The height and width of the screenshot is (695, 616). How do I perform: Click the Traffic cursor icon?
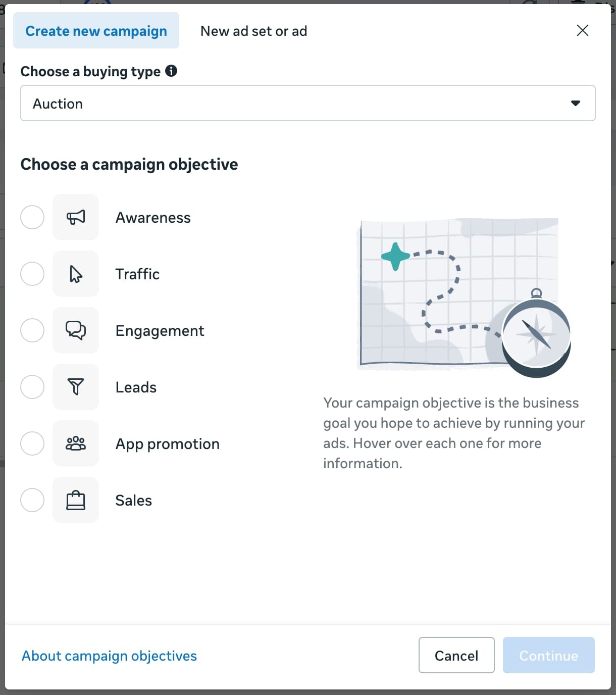pos(76,274)
